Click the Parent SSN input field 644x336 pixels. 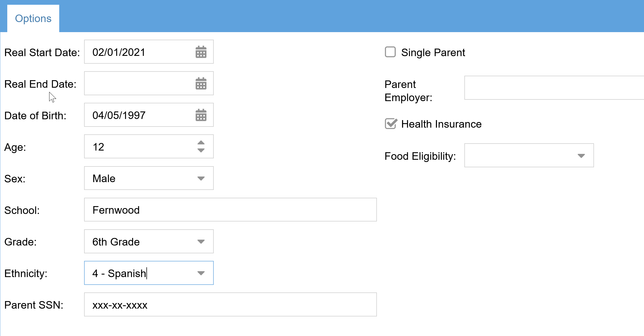pos(230,305)
